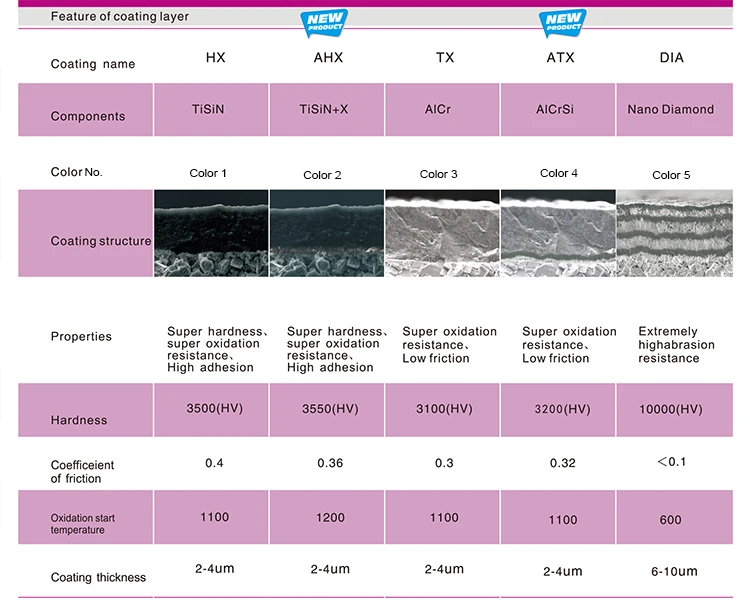750x608 pixels.
Task: Select the 'Color 5' label
Action: coord(671,175)
